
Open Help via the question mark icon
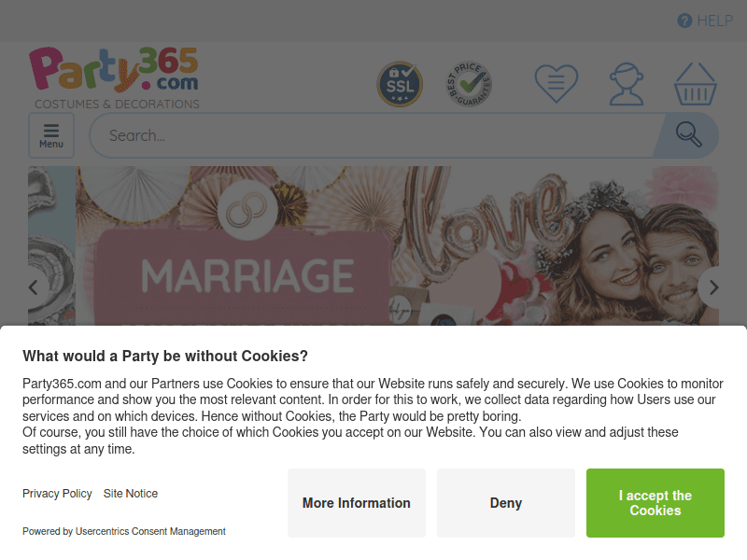tap(684, 20)
